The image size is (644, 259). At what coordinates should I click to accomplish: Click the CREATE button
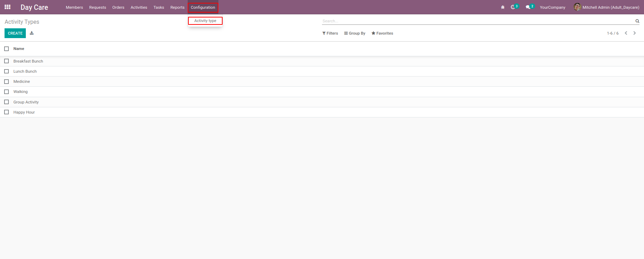tap(15, 33)
